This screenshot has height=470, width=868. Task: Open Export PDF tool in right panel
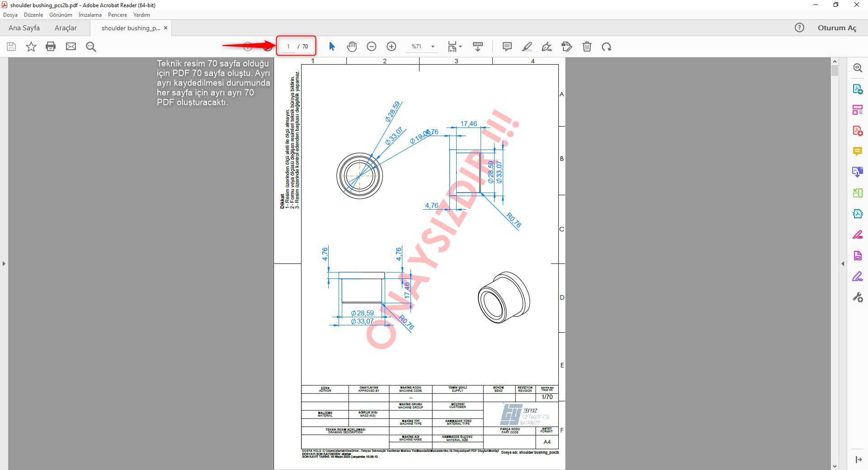[858, 89]
